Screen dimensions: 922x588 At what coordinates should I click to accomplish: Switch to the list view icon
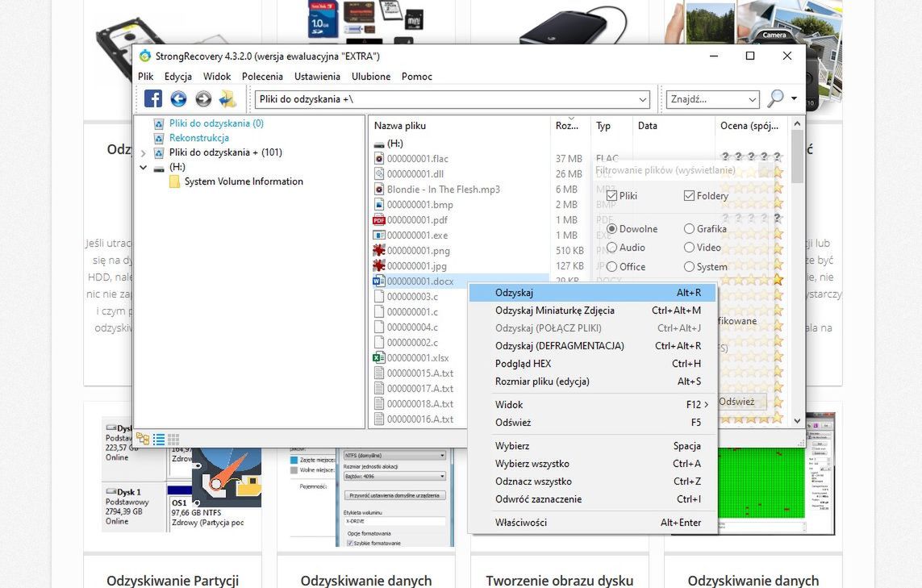click(x=159, y=440)
